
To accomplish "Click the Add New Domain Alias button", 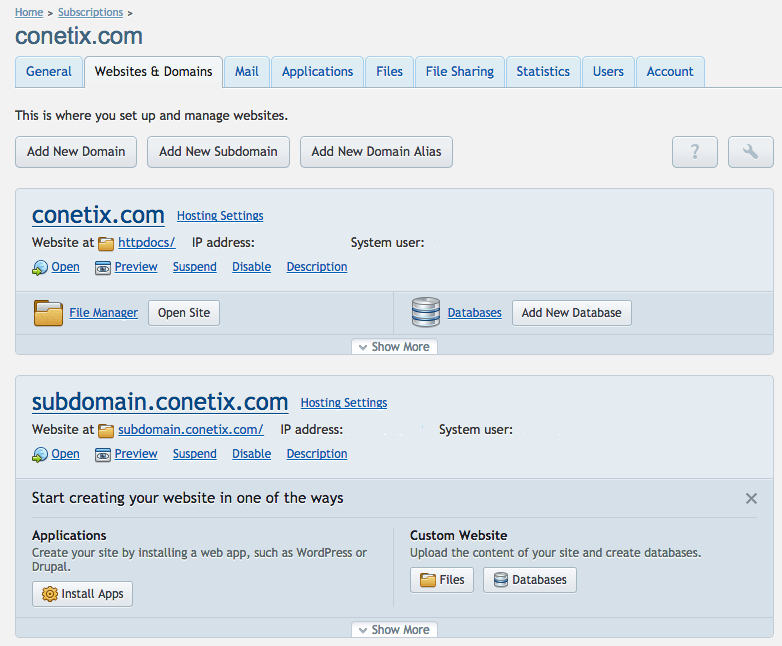I will [377, 152].
